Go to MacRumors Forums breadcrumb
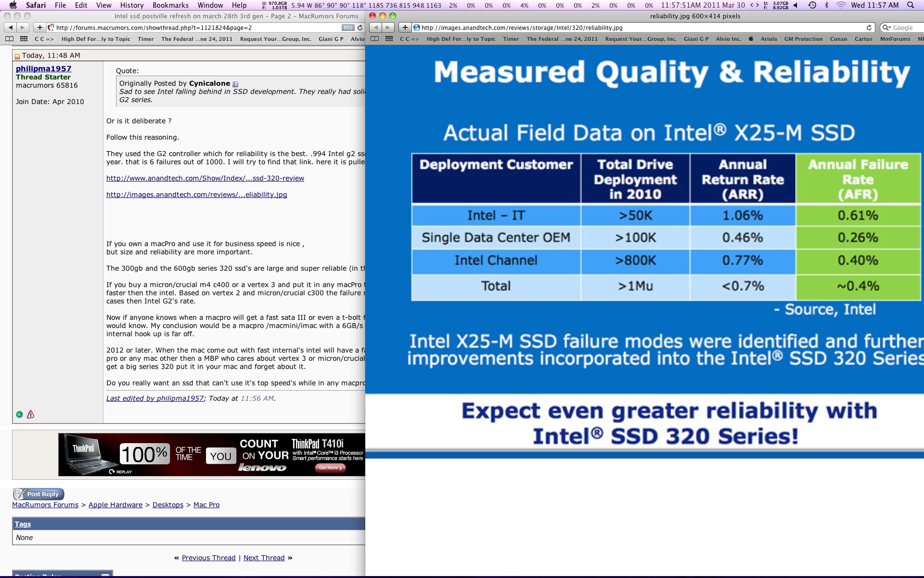The width and height of the screenshot is (924, 578). (x=45, y=505)
